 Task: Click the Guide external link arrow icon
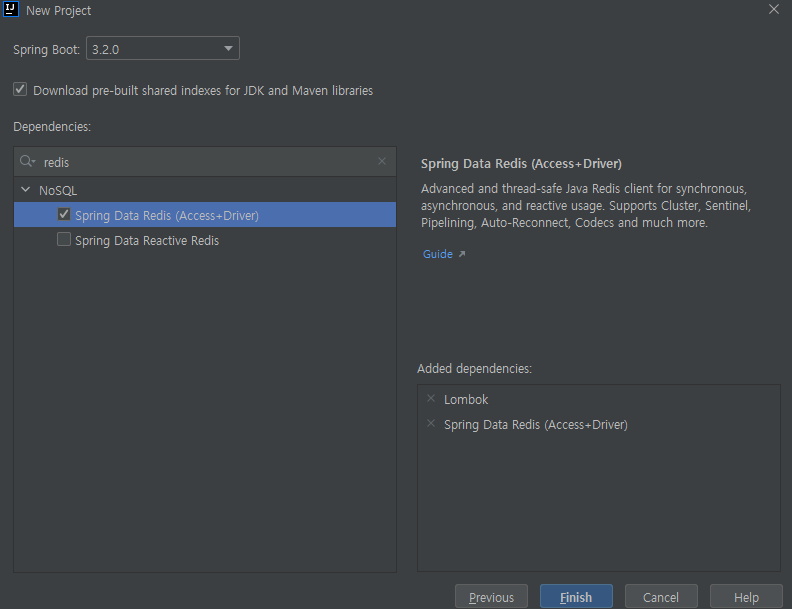pos(462,254)
